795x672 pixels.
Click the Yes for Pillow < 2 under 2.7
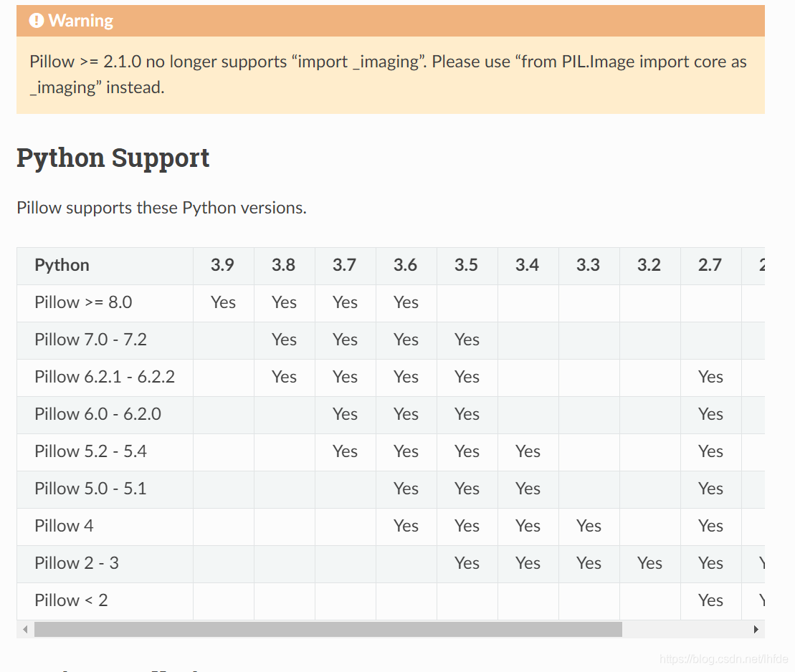tap(710, 600)
